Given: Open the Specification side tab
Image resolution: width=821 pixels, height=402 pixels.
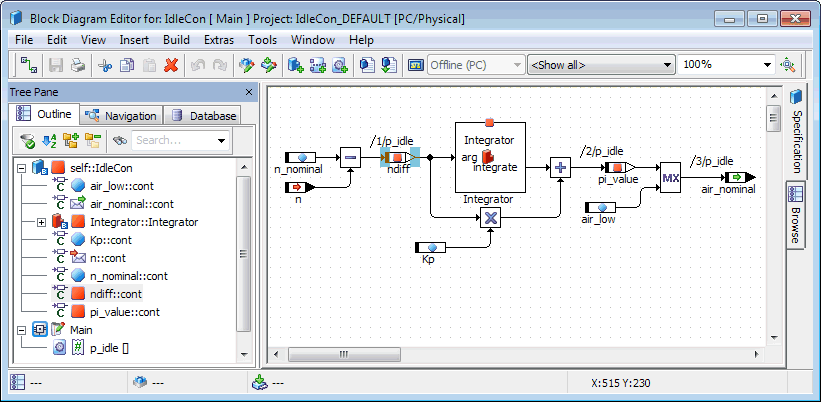Looking at the screenshot, I should [x=796, y=131].
